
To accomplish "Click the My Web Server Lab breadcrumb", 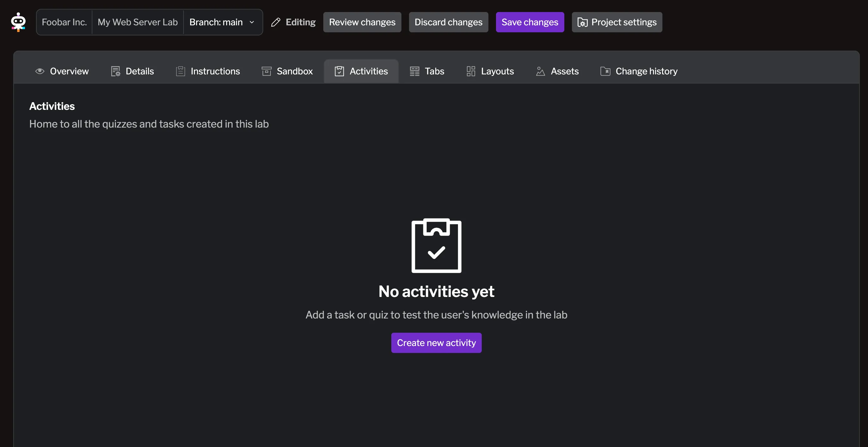I will click(137, 22).
